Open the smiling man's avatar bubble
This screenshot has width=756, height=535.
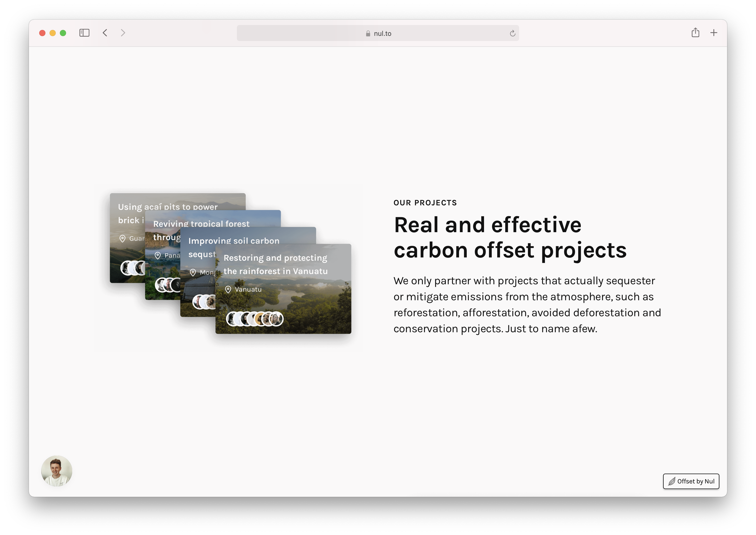pos(57,471)
